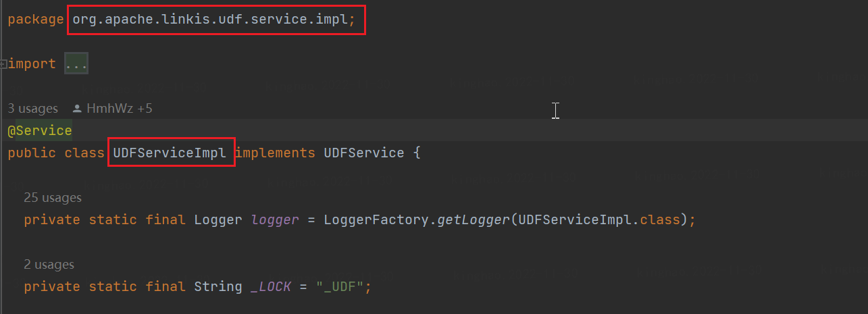Click the author person icon beside HmhWz

(x=77, y=109)
